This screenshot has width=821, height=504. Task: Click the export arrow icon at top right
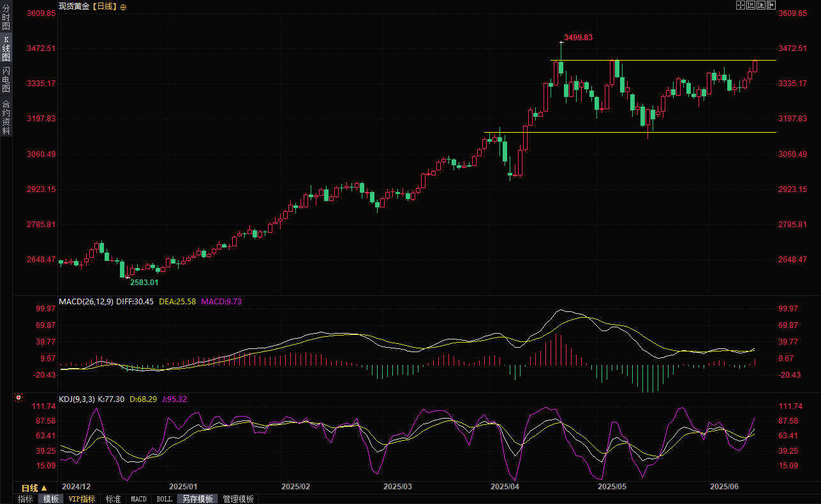click(771, 5)
